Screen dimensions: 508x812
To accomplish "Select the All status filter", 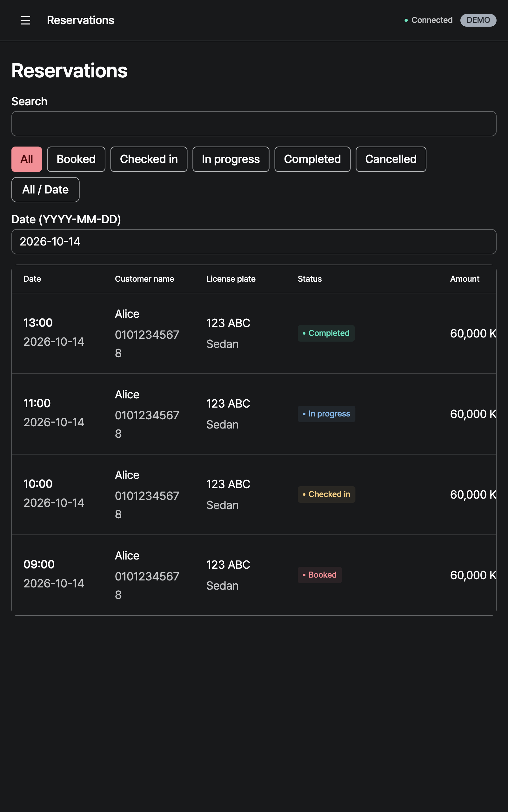I will pyautogui.click(x=27, y=159).
